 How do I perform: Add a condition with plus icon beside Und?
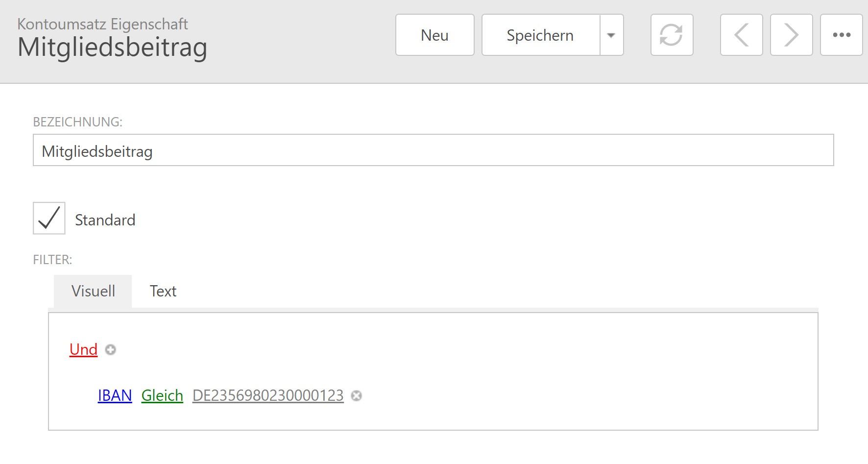click(111, 350)
